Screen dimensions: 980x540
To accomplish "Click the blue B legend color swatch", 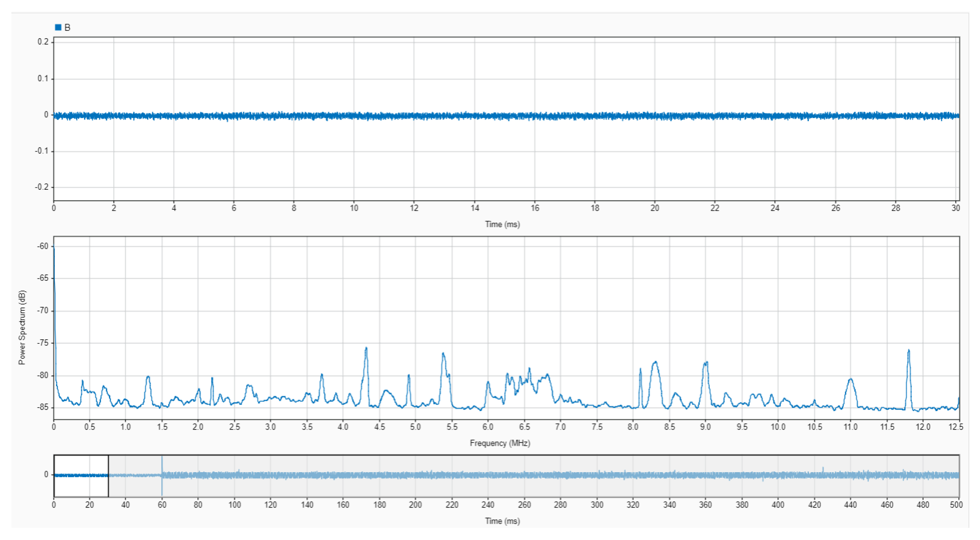I will tap(58, 27).
